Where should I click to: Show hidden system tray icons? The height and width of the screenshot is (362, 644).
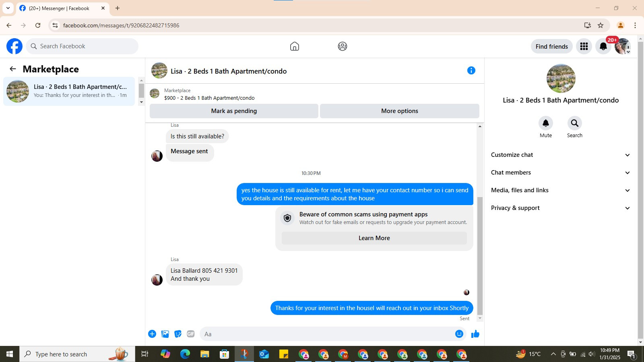tap(553, 354)
